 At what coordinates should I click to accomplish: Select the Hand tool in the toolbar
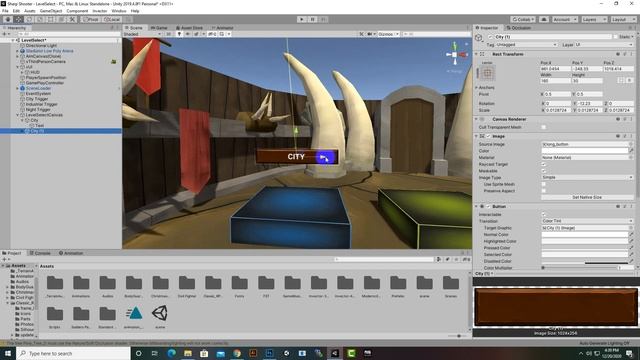click(8, 19)
